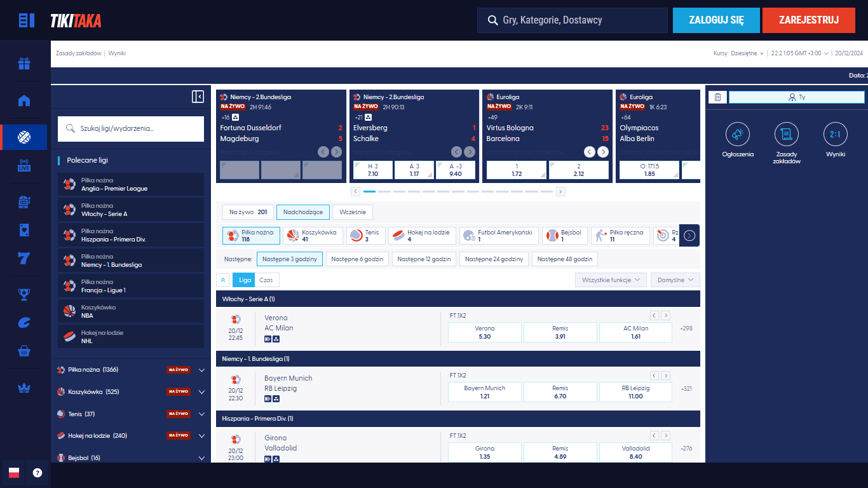The image size is (868, 488).
Task: Bet on RB Leipzig at 11.00
Action: (635, 392)
